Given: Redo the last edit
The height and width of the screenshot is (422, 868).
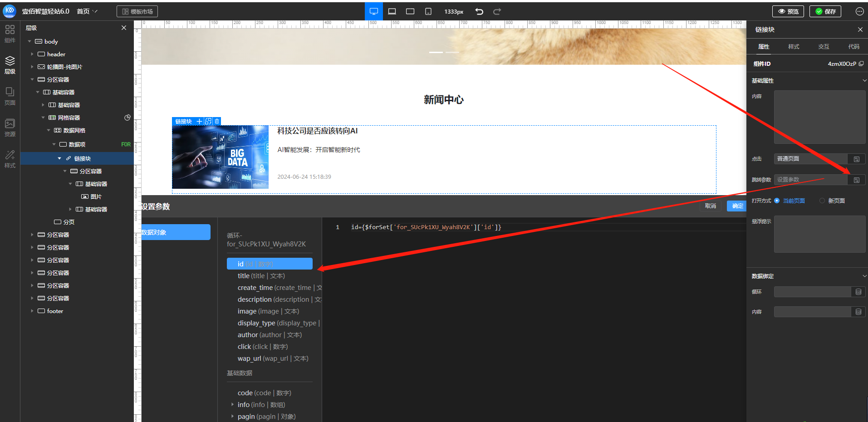Looking at the screenshot, I should pyautogui.click(x=497, y=11).
